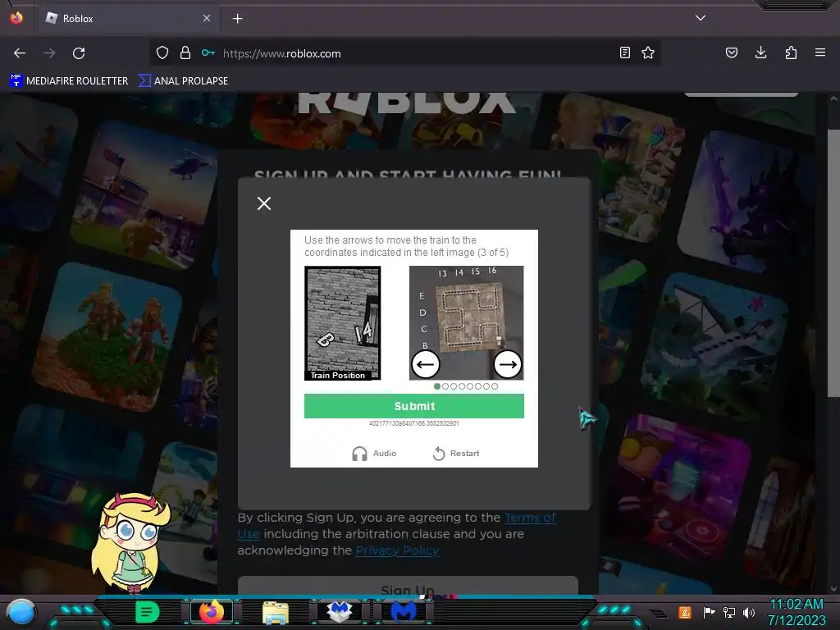Click the Firefox icon beside the tab strip
This screenshot has width=840, height=630.
tap(16, 18)
